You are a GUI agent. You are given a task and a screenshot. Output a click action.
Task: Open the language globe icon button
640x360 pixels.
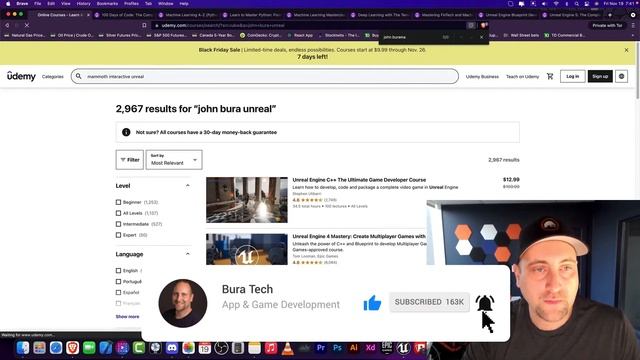[x=621, y=76]
